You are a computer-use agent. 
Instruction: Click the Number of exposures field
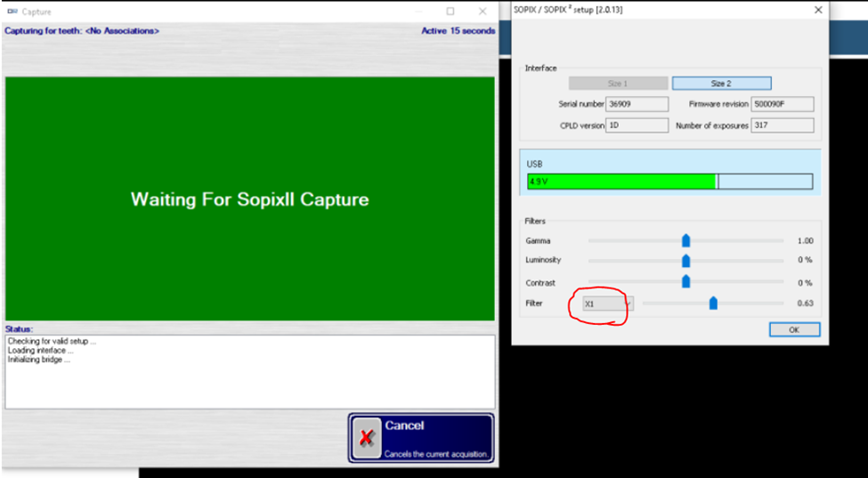(x=783, y=126)
